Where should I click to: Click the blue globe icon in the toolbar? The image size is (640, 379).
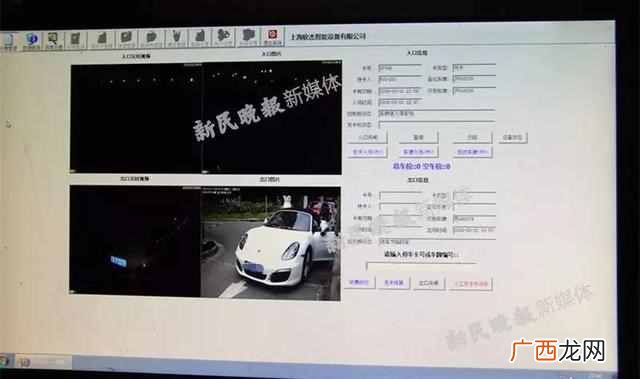[x=31, y=40]
